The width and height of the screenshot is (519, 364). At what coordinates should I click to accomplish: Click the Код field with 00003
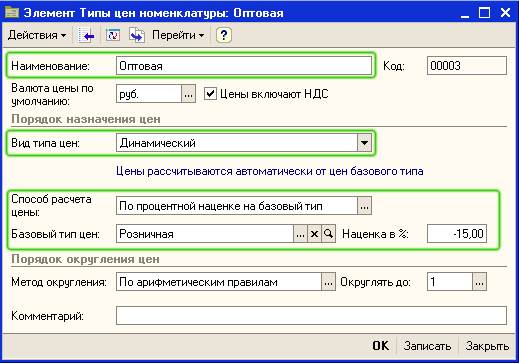467,66
